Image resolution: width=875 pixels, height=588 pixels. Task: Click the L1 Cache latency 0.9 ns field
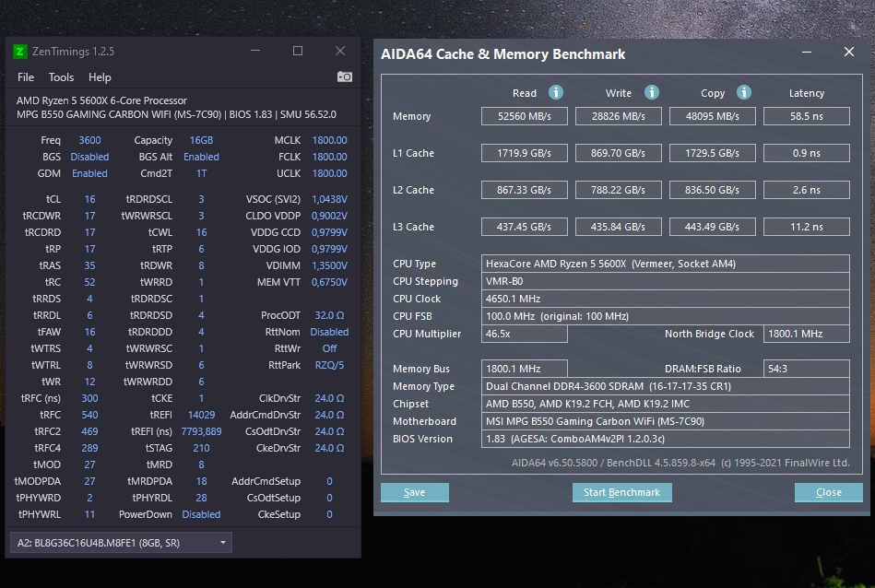click(x=807, y=153)
